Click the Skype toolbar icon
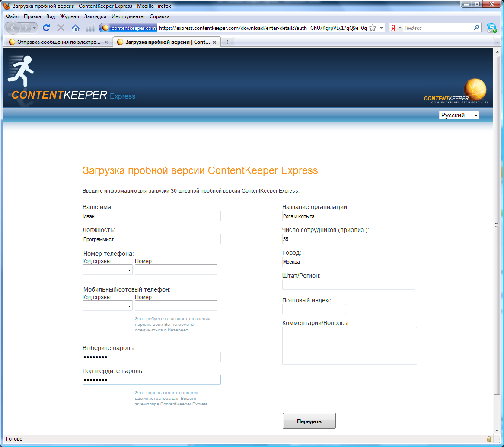 coord(491,28)
